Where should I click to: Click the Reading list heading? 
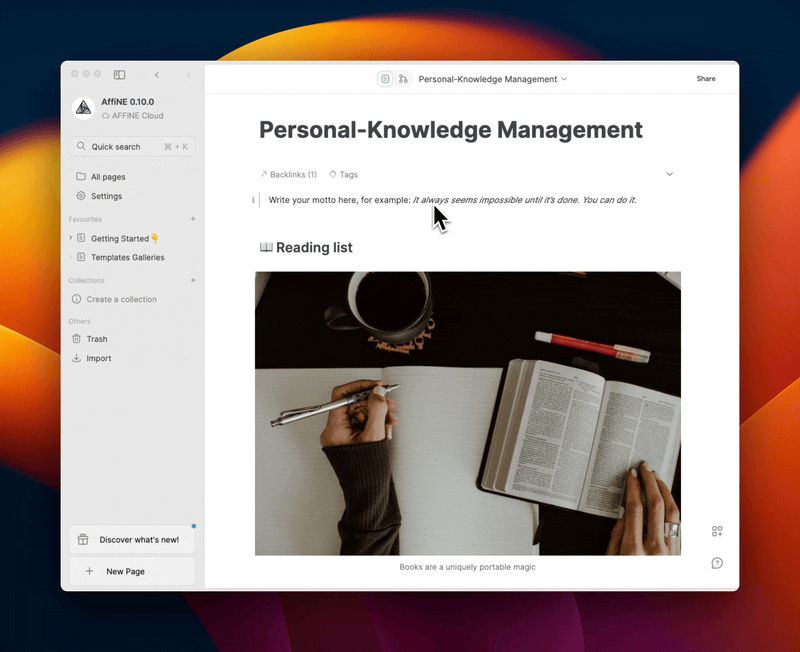[x=306, y=247]
